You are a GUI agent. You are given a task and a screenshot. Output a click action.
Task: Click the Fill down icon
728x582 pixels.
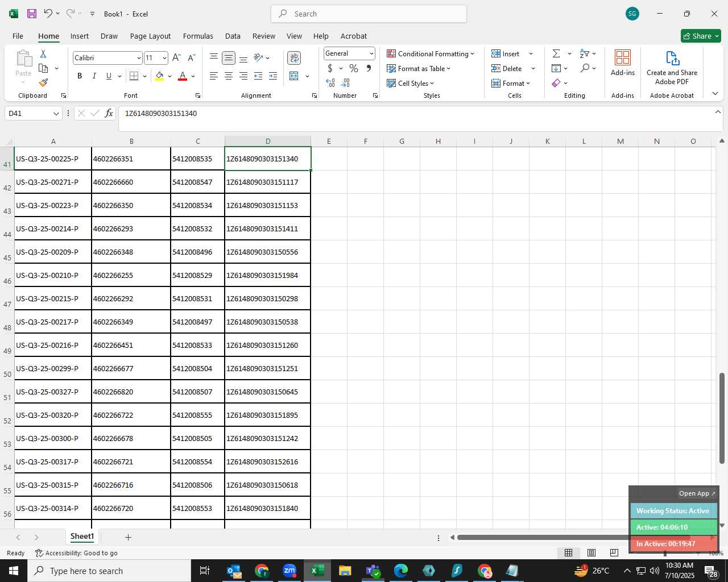point(556,68)
